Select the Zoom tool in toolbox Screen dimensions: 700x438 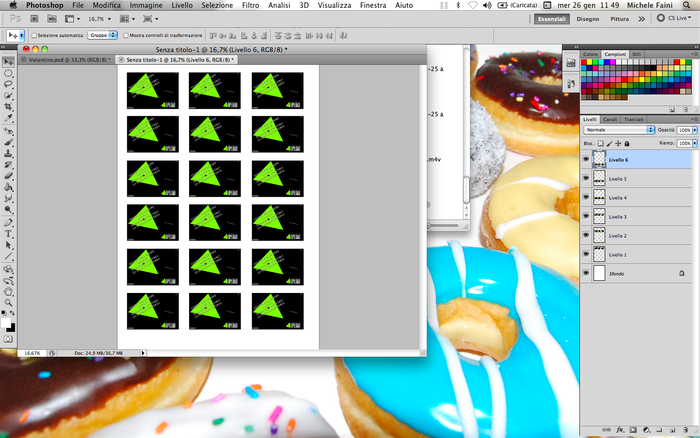click(8, 303)
